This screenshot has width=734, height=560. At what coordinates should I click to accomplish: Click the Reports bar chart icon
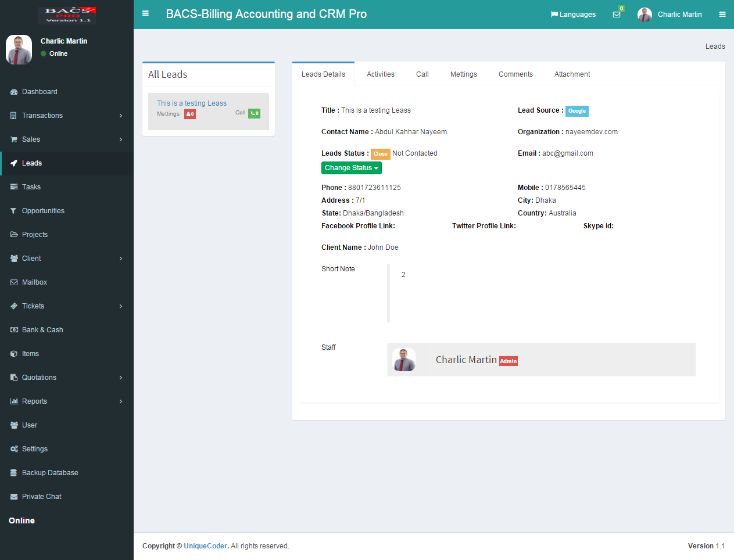pos(14,401)
